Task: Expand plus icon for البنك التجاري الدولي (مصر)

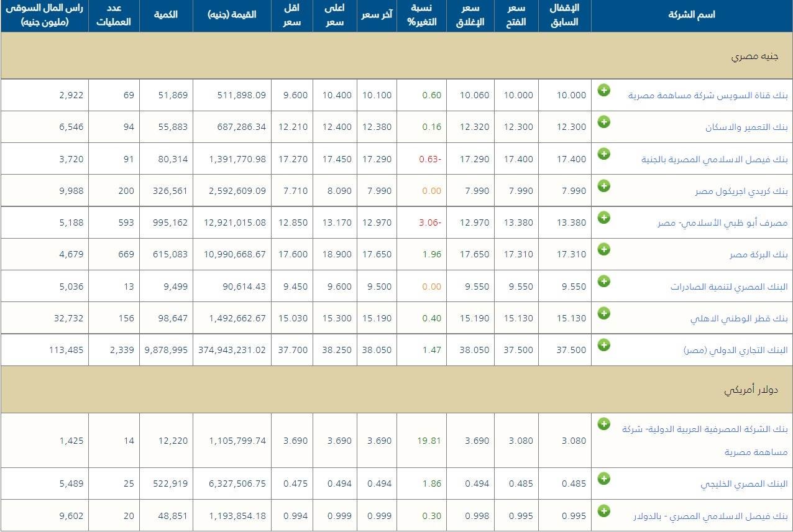Action: pos(603,344)
